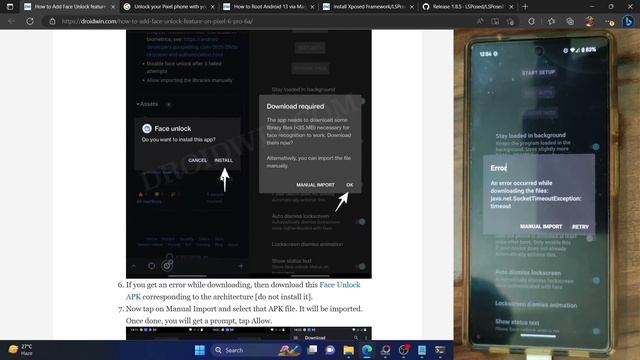Tap MANUAL IMPORT on the phone's Error dialog

(x=541, y=226)
